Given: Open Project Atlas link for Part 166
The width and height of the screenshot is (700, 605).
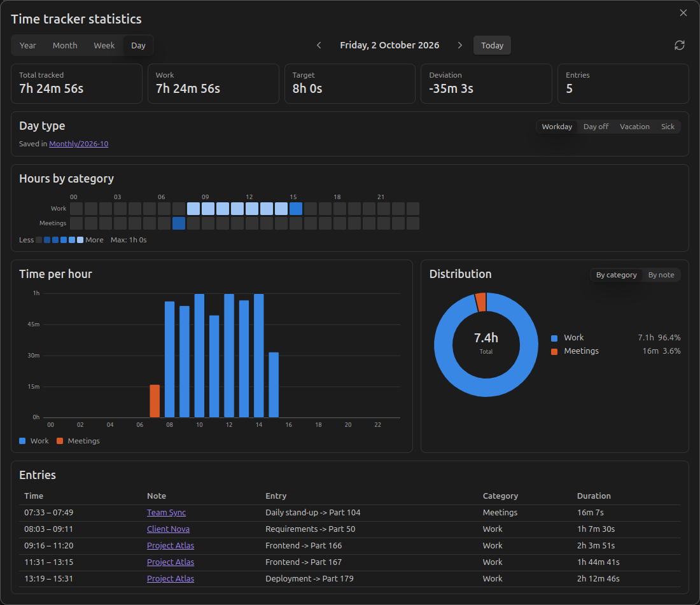Looking at the screenshot, I should point(171,546).
